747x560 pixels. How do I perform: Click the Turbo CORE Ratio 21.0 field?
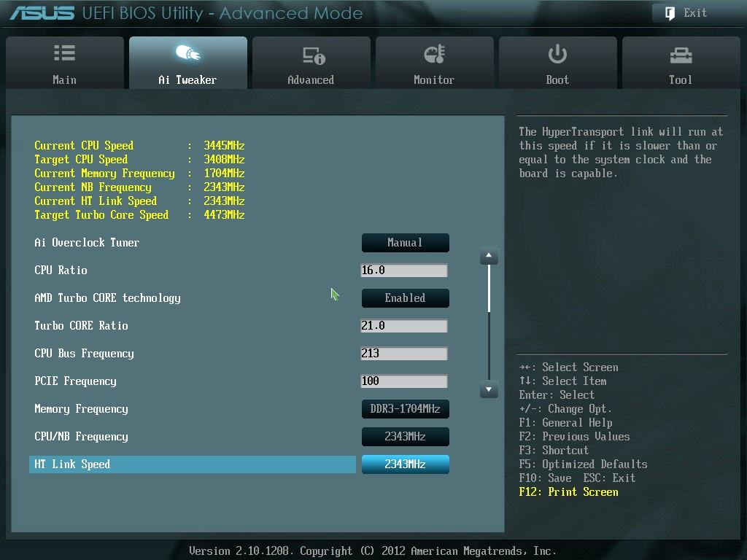click(404, 326)
